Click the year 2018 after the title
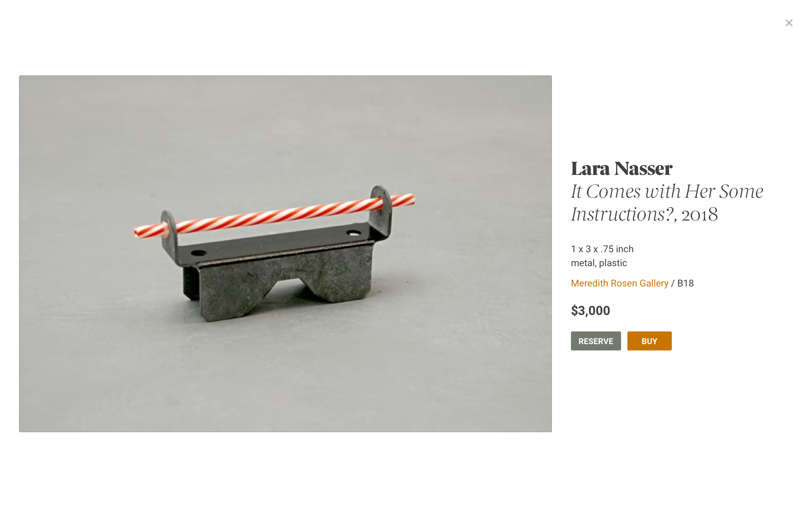Viewport: 812px width, 507px height. click(699, 214)
